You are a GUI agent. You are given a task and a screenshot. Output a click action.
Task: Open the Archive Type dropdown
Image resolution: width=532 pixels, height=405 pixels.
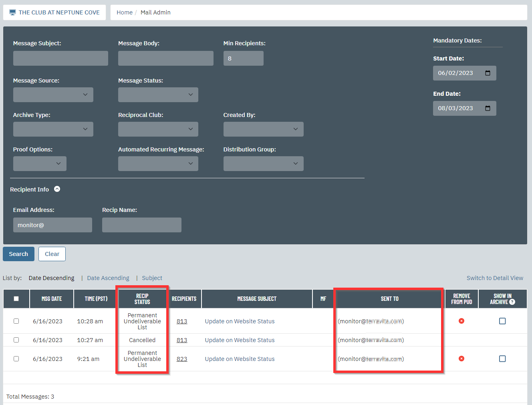coord(53,129)
